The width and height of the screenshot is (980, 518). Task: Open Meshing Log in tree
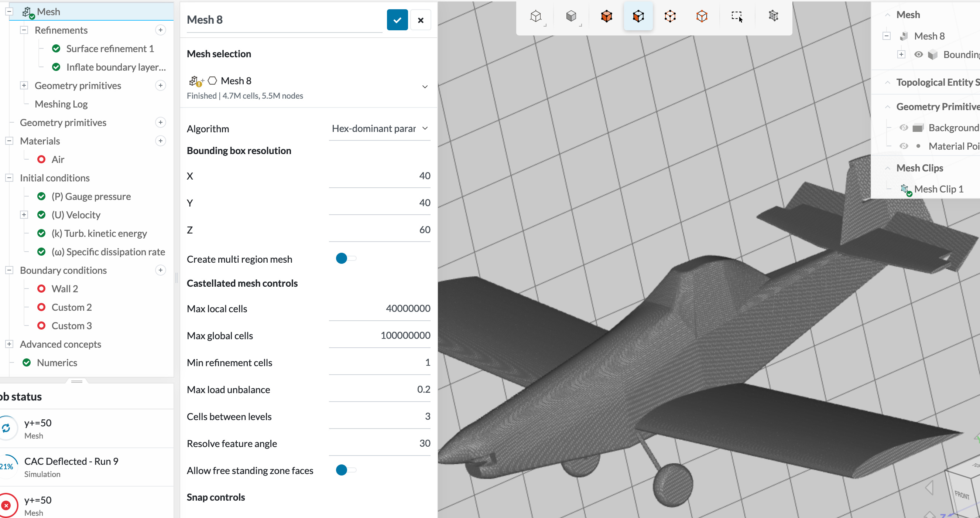(61, 104)
